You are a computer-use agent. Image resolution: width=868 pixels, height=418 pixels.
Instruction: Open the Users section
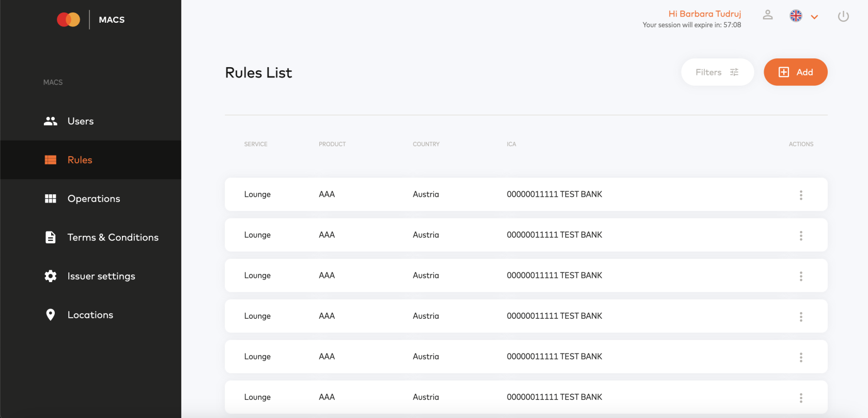click(81, 121)
